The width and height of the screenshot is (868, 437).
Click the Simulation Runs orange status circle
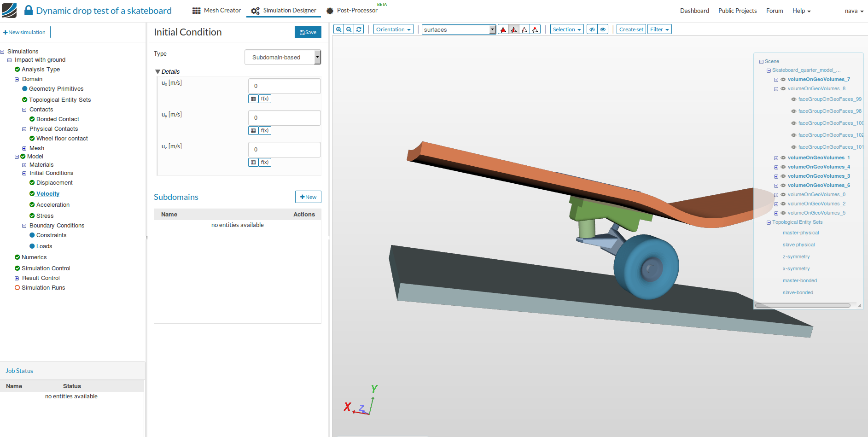click(x=17, y=288)
